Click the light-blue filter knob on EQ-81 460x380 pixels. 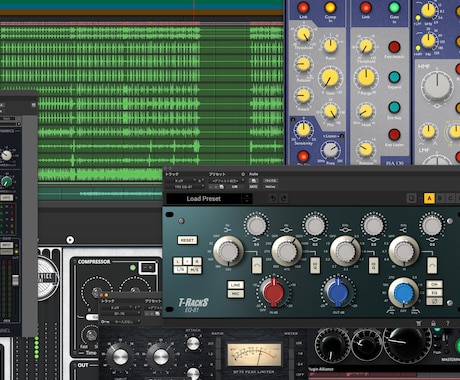click(x=403, y=293)
